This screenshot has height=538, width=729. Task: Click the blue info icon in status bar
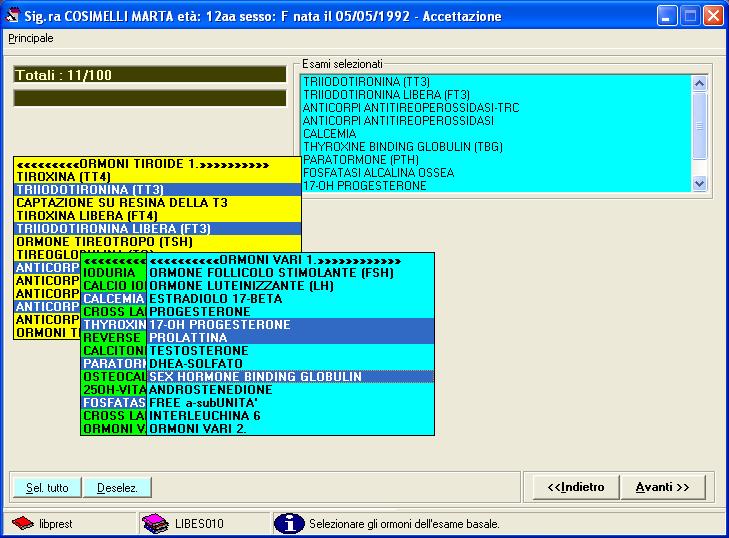289,523
